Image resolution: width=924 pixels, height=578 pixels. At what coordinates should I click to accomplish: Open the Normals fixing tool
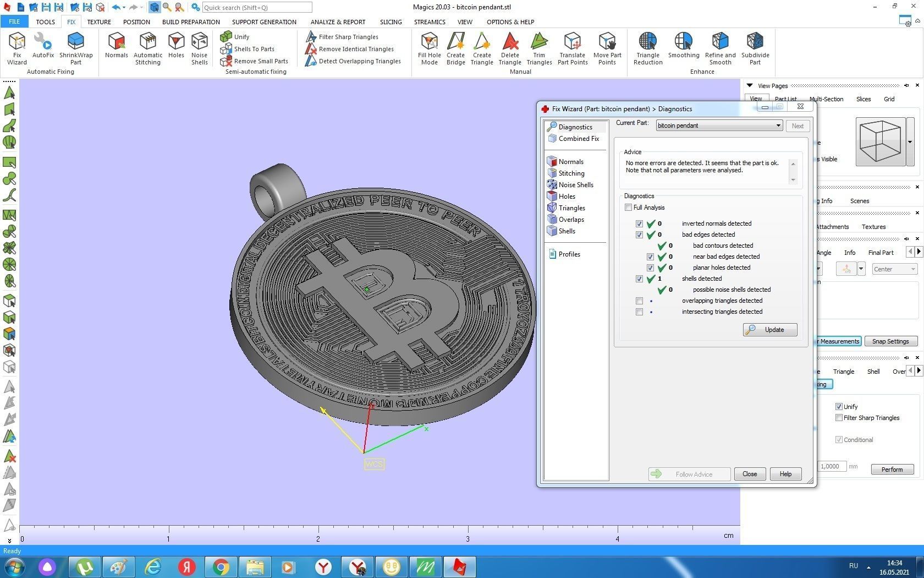tap(117, 45)
